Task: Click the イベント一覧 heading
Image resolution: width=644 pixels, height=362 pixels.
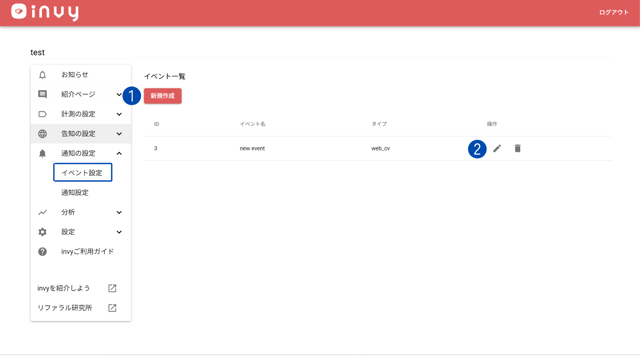Action: [x=165, y=76]
